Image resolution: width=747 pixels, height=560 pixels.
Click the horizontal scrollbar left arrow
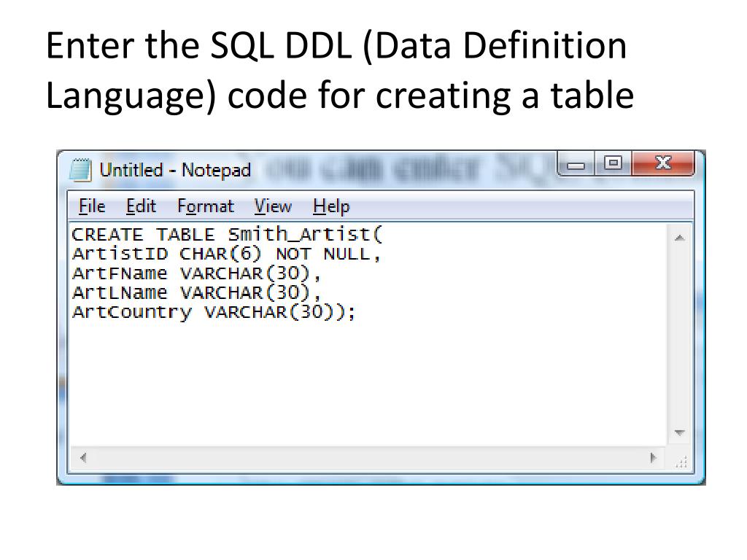[82, 459]
